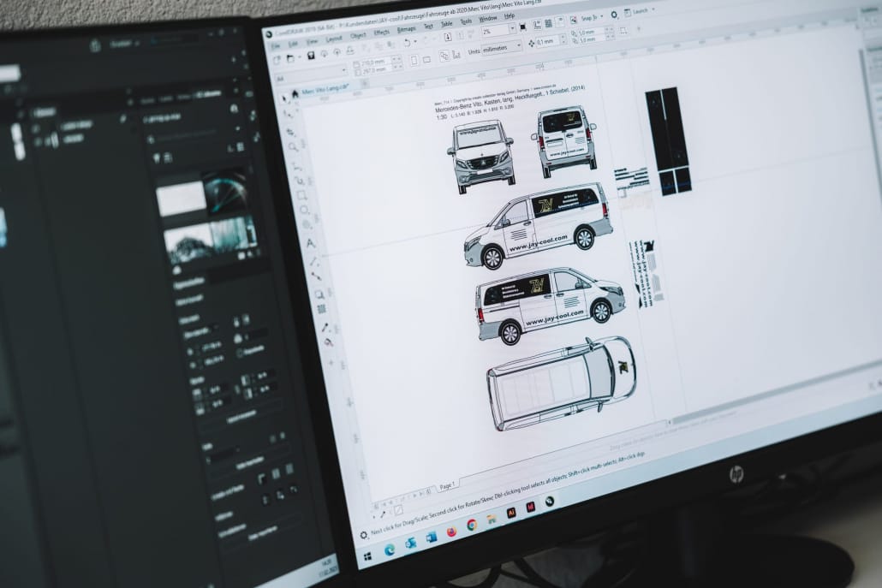Screen dimensions: 882x588
Task: Select the Zoom magnifier tool
Action: coord(294,147)
